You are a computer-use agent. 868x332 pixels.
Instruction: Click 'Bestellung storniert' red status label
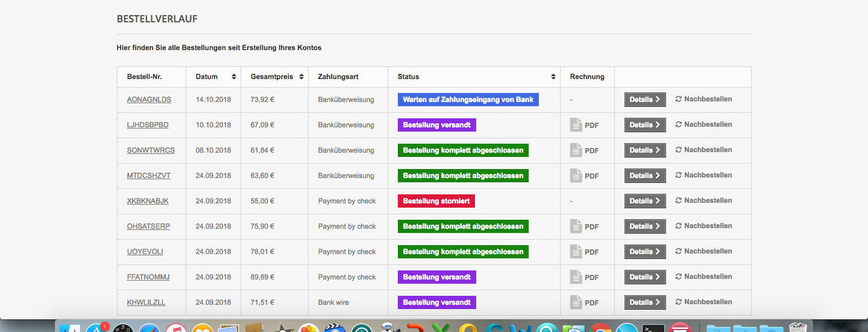(436, 201)
